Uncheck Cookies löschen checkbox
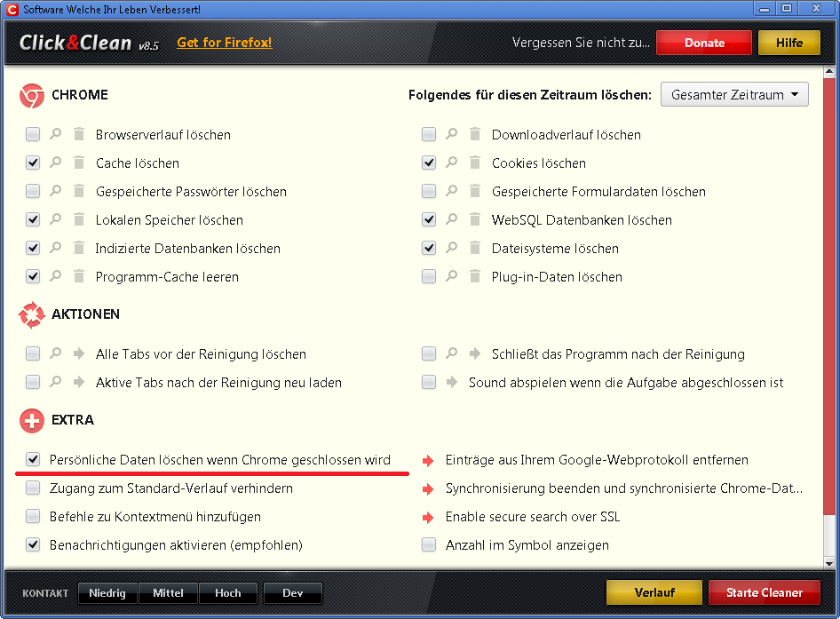Viewport: 840px width, 619px height. [429, 163]
